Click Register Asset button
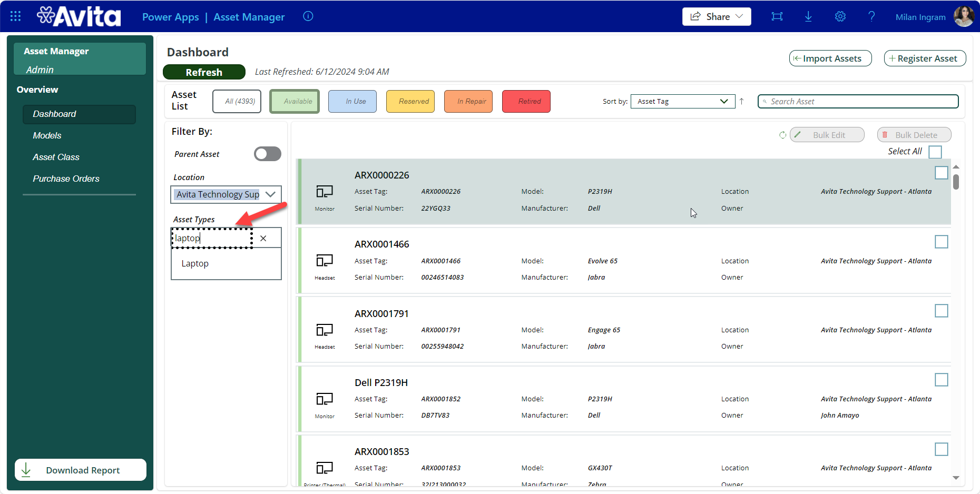Viewport: 980px width, 494px height. tap(925, 58)
